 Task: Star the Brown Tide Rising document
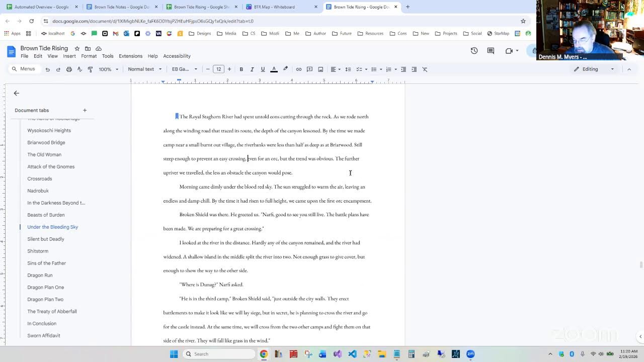point(77,48)
